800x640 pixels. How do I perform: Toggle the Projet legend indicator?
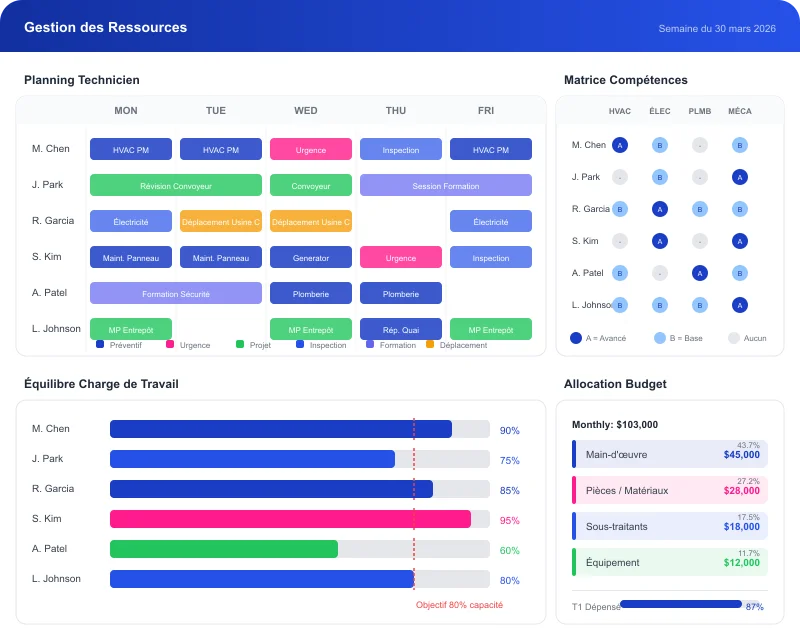[239, 345]
